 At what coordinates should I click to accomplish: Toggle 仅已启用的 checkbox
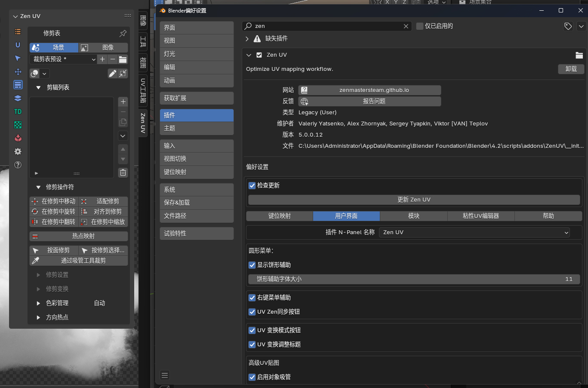point(420,26)
